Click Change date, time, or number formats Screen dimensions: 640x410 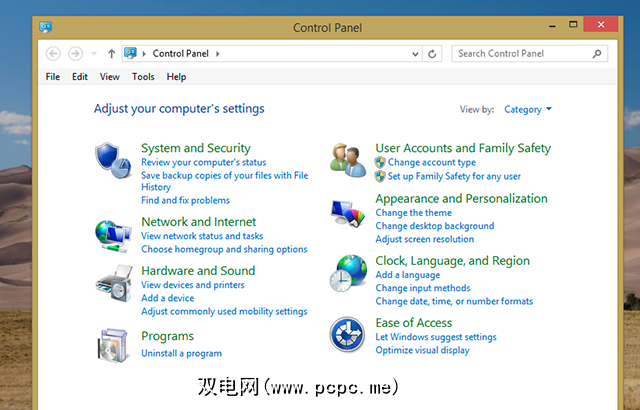click(454, 301)
